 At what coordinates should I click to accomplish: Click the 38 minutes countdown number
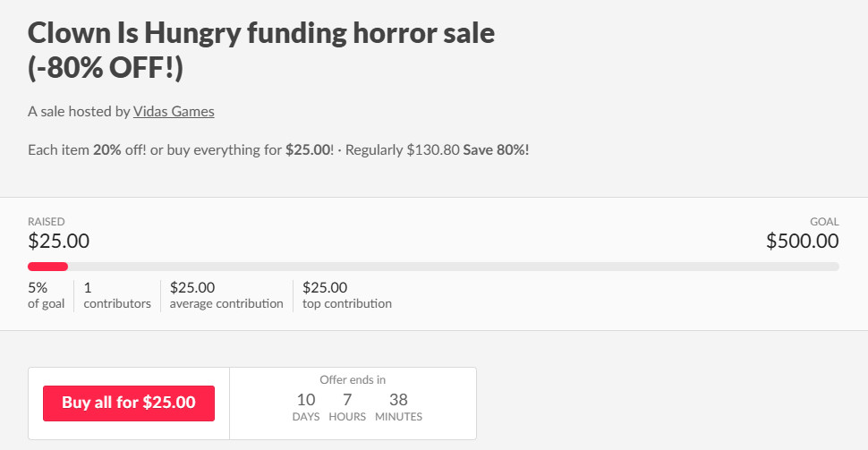(x=398, y=400)
